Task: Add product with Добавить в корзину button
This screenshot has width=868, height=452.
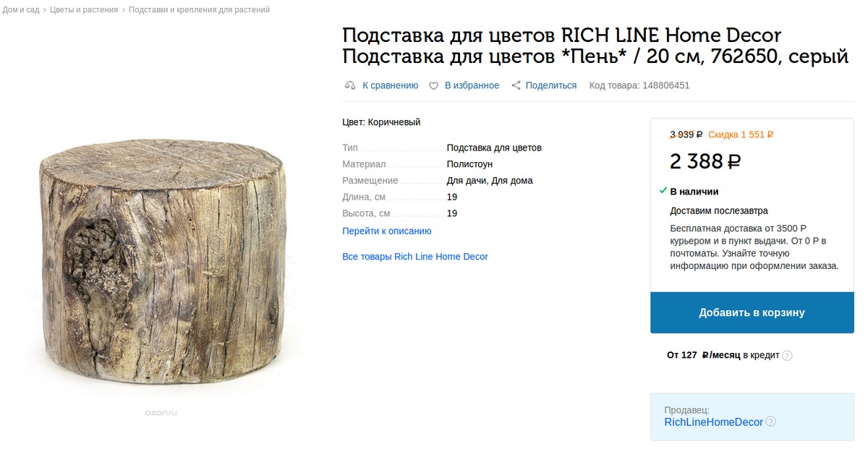Action: 752,312
